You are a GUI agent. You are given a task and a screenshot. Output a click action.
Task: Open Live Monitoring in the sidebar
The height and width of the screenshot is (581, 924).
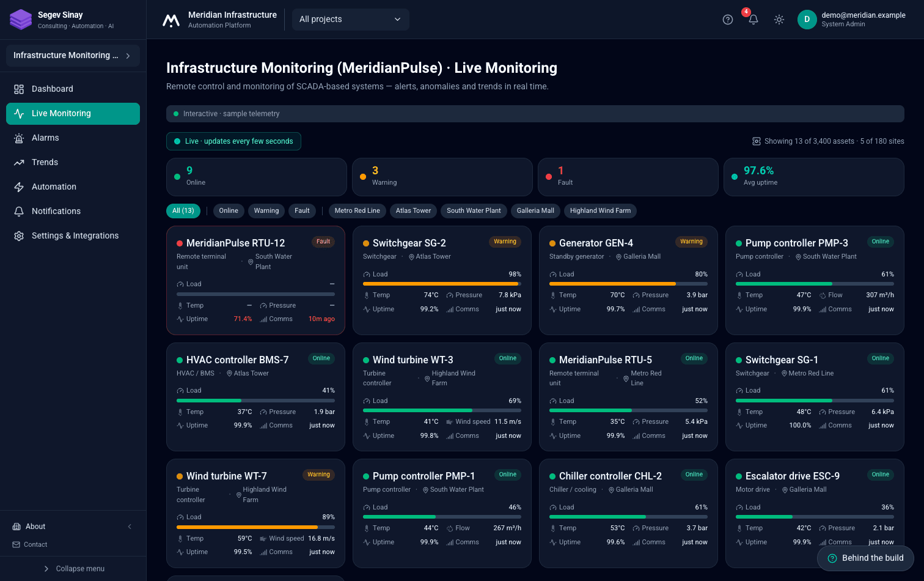point(73,114)
